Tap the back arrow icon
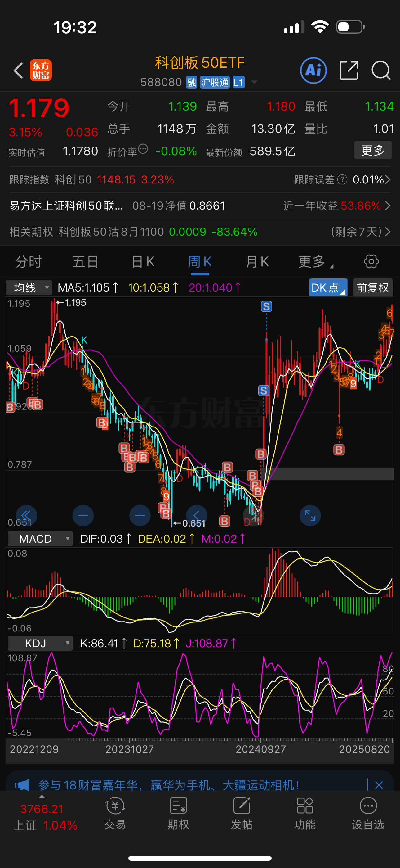 [19, 70]
